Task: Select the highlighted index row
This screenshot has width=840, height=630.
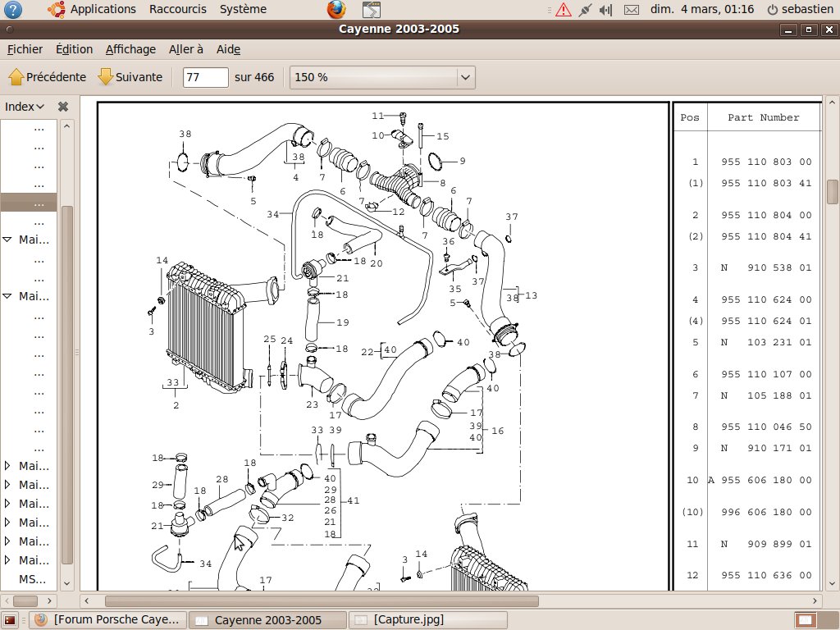Action: click(x=29, y=203)
